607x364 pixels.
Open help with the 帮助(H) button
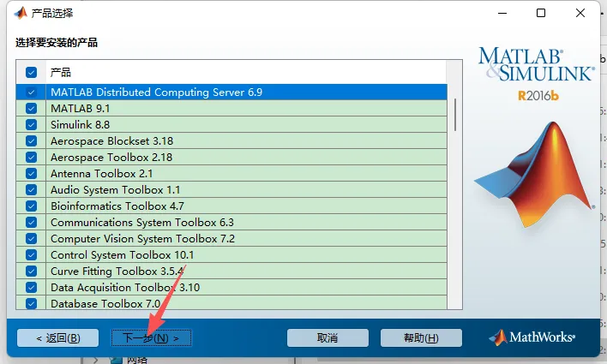point(421,338)
